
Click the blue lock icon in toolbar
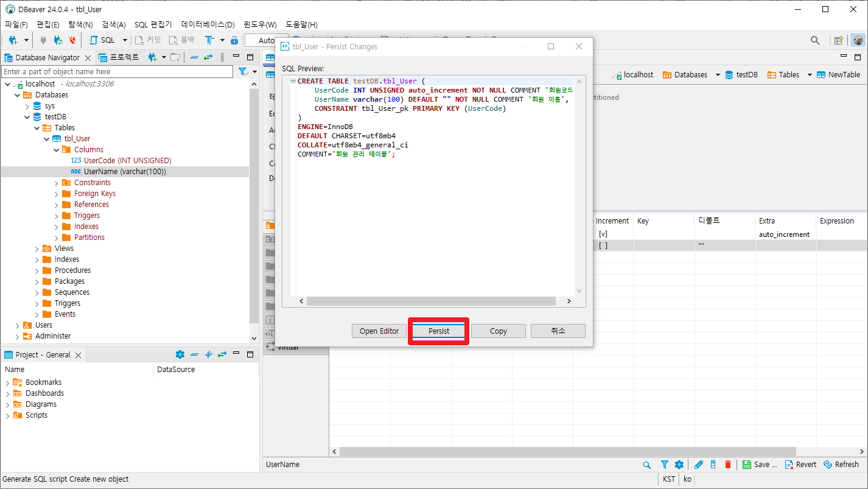click(x=234, y=40)
